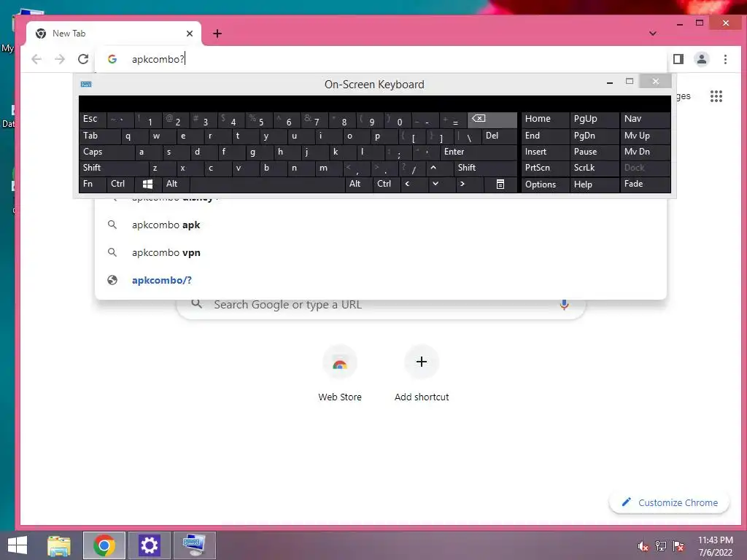This screenshot has height=560, width=747.
Task: Click Chrome icon in taskbar
Action: pyautogui.click(x=104, y=545)
